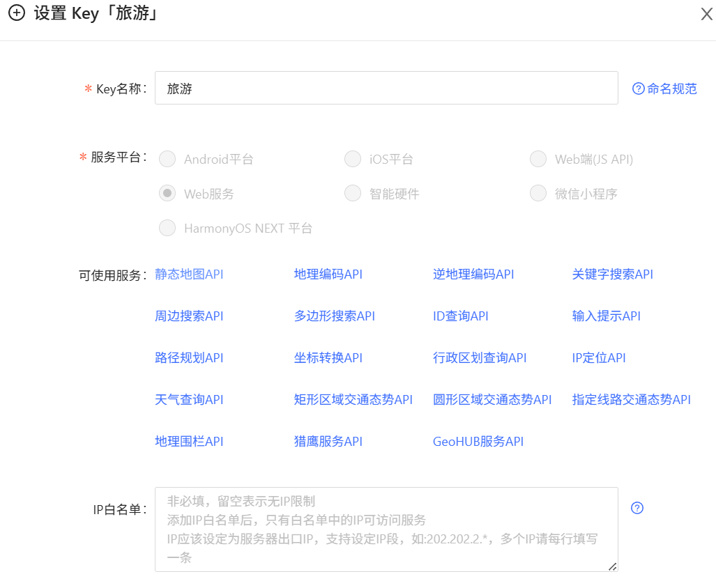Open the 地理编码API link
This screenshot has width=716, height=588.
[x=328, y=274]
